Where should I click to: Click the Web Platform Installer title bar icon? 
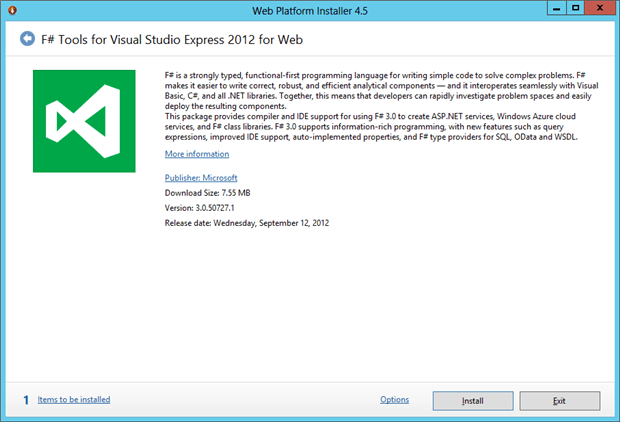(12, 10)
